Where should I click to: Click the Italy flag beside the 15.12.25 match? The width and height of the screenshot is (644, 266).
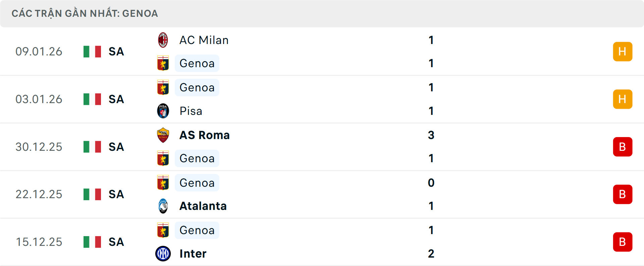point(92,242)
